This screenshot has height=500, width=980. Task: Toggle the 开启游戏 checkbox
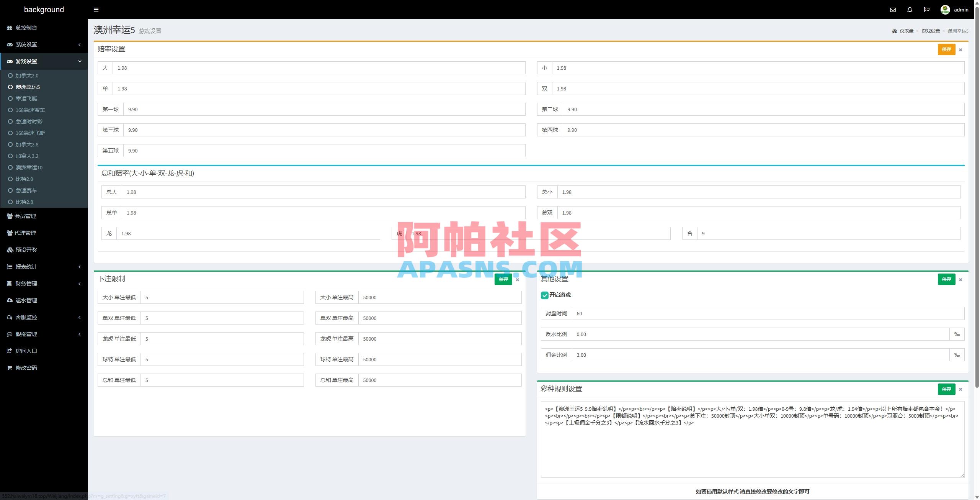pyautogui.click(x=544, y=295)
